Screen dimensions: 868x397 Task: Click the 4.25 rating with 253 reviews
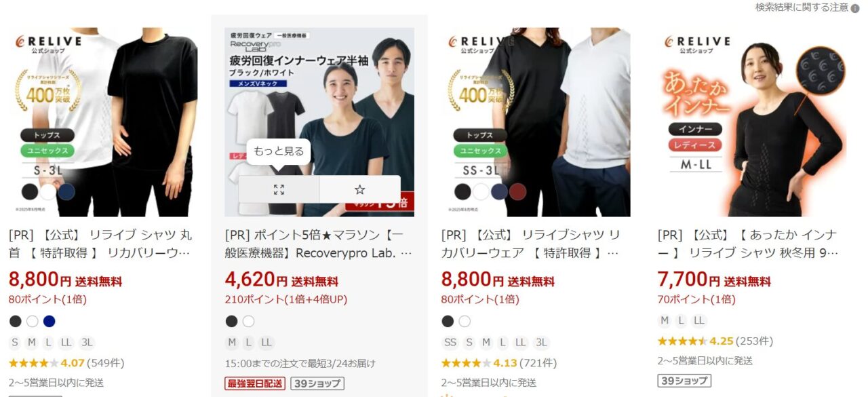tap(715, 341)
